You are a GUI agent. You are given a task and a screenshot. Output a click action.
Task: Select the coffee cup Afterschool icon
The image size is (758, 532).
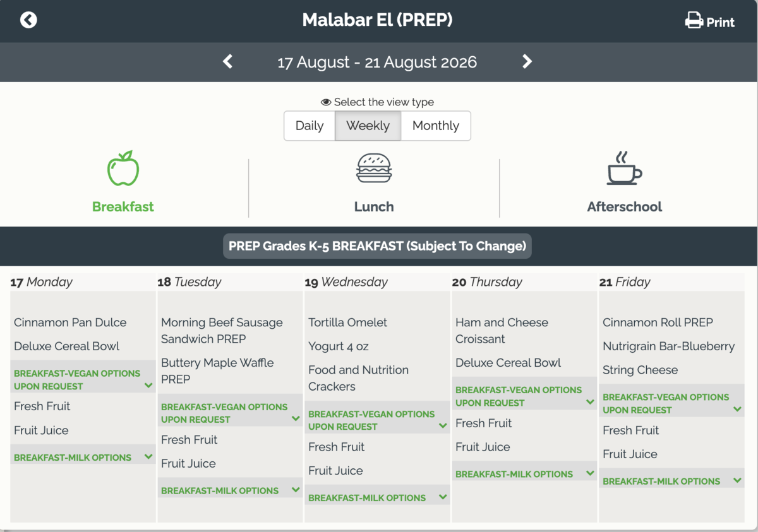click(x=624, y=168)
